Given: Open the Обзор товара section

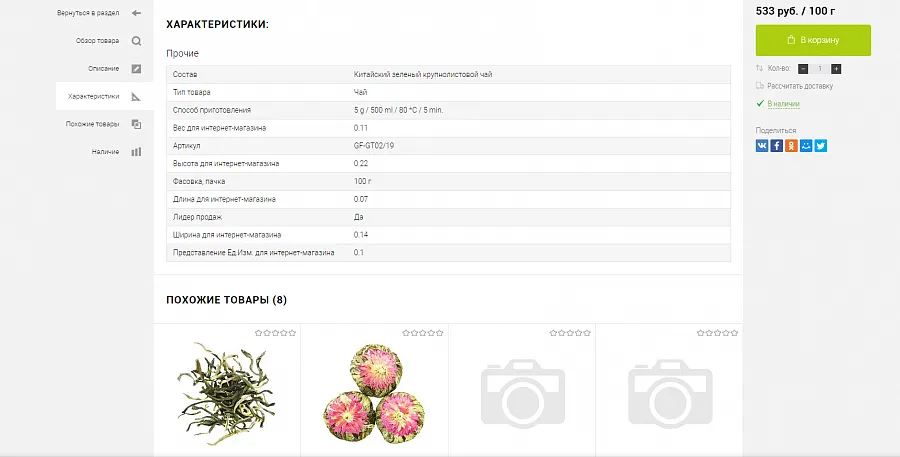Looking at the screenshot, I should point(98,41).
